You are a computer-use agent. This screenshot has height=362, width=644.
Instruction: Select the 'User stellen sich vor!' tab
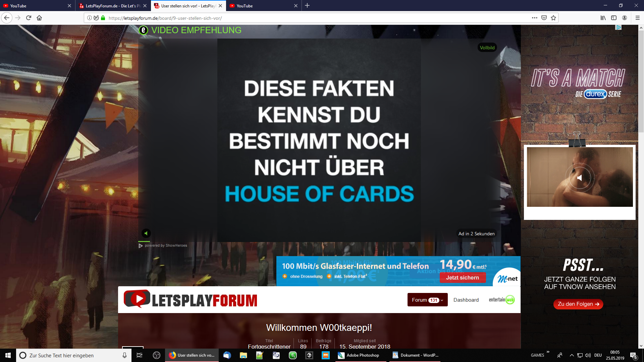(x=189, y=6)
